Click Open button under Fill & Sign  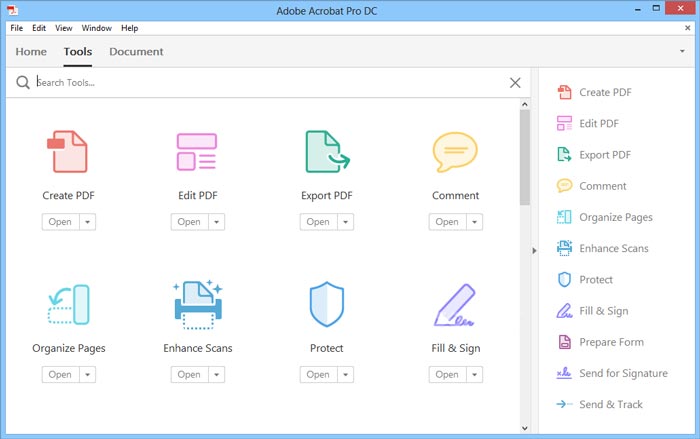[x=447, y=375]
